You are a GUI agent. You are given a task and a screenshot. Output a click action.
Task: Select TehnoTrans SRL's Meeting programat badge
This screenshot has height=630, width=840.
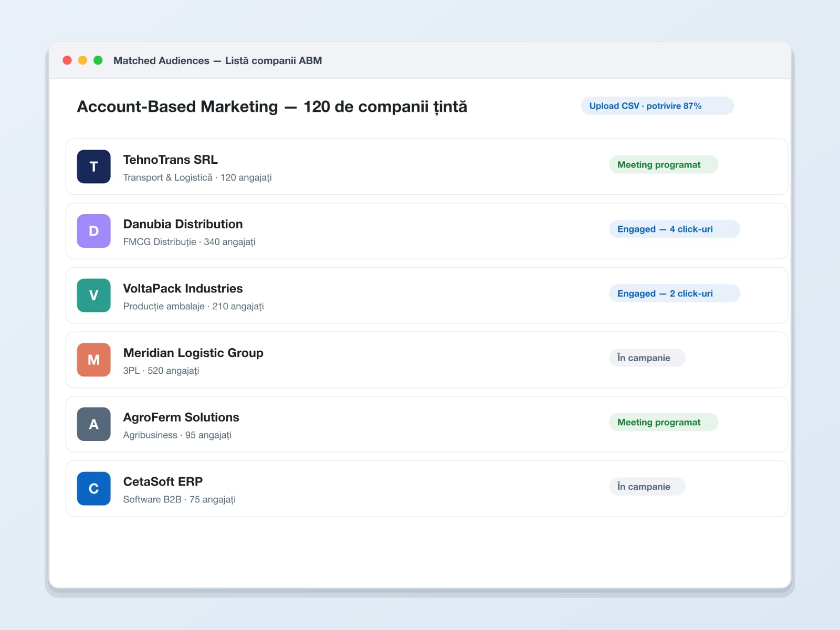[664, 164]
